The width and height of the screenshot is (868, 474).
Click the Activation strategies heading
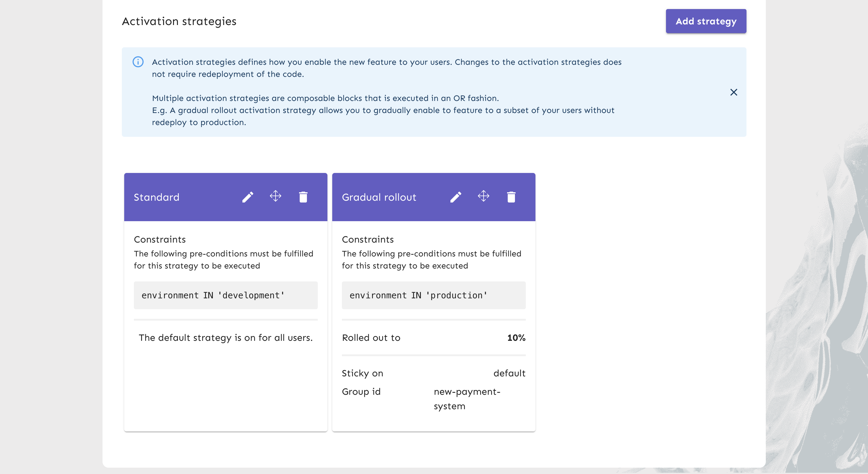(x=179, y=21)
